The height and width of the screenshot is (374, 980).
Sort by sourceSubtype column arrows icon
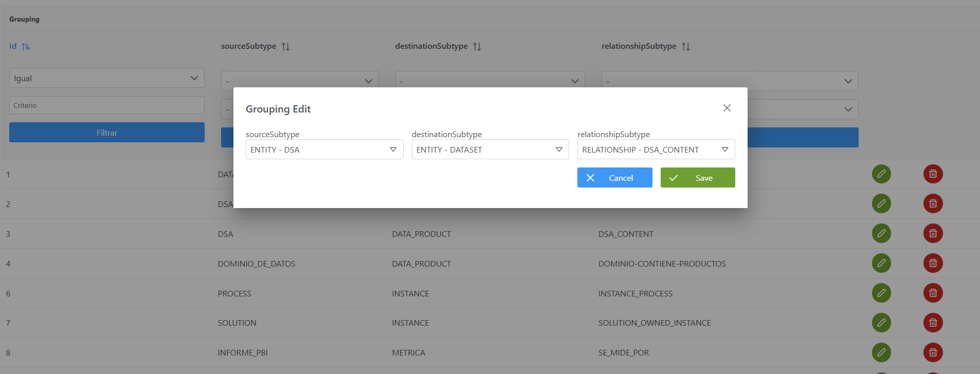point(286,47)
